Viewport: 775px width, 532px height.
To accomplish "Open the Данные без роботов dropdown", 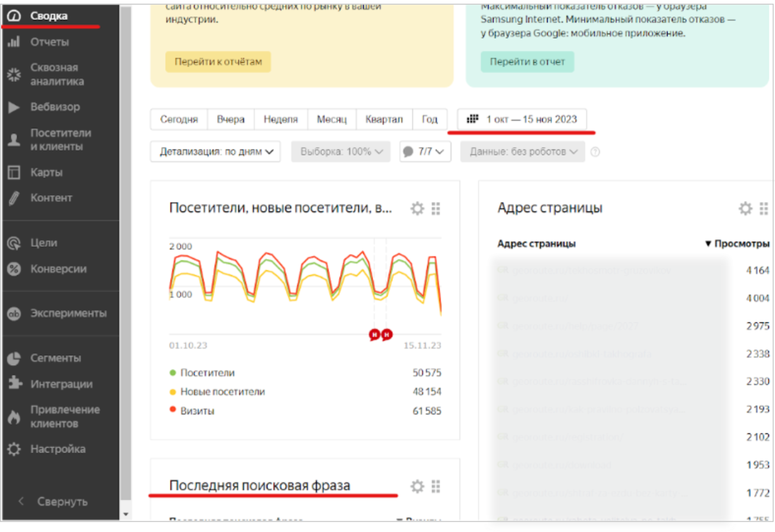I will click(x=522, y=152).
